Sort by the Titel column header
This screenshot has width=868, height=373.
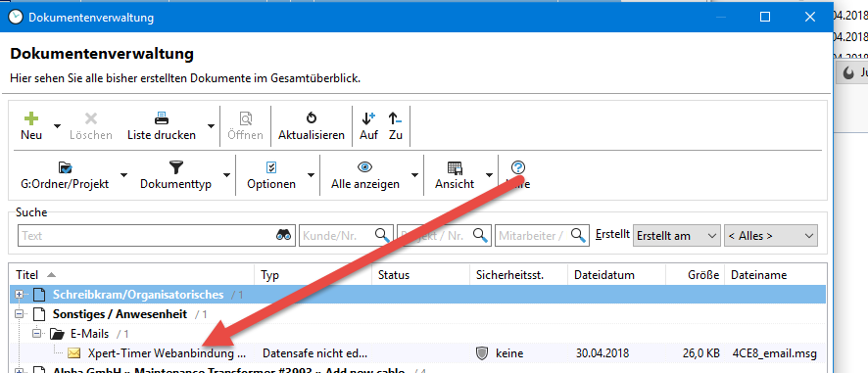[x=131, y=275]
